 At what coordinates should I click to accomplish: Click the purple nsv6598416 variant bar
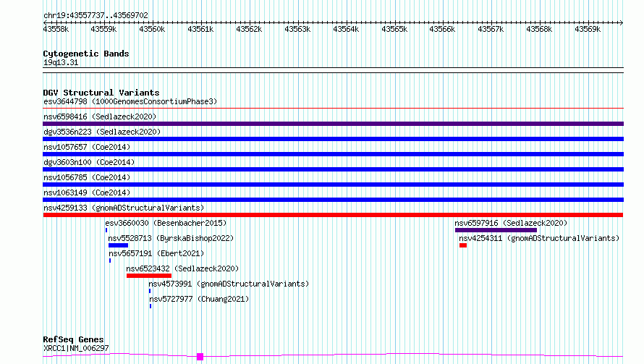click(x=333, y=124)
